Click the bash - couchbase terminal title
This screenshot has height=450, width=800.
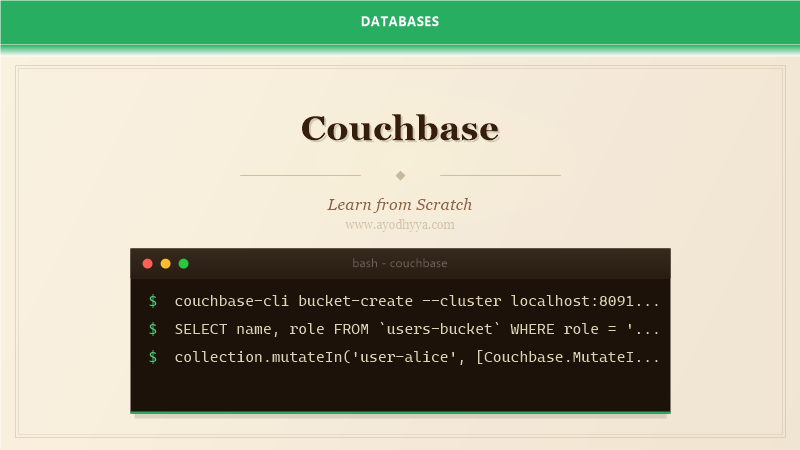[x=399, y=263]
